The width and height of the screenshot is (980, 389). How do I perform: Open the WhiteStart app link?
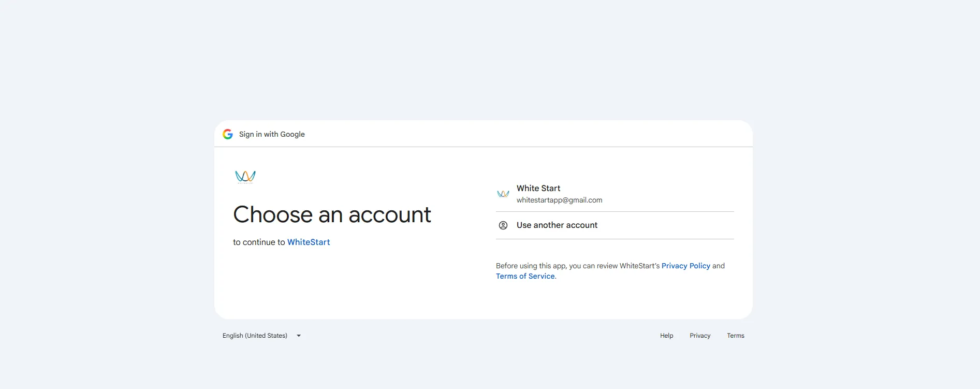point(309,242)
